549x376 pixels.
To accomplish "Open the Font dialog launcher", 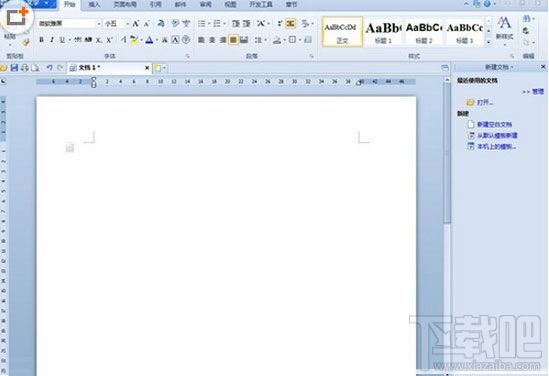I will click(x=188, y=56).
